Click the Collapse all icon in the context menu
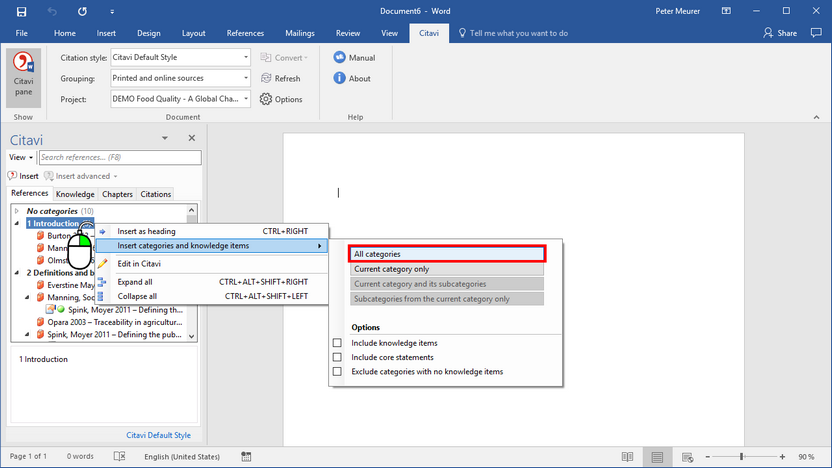 [101, 296]
